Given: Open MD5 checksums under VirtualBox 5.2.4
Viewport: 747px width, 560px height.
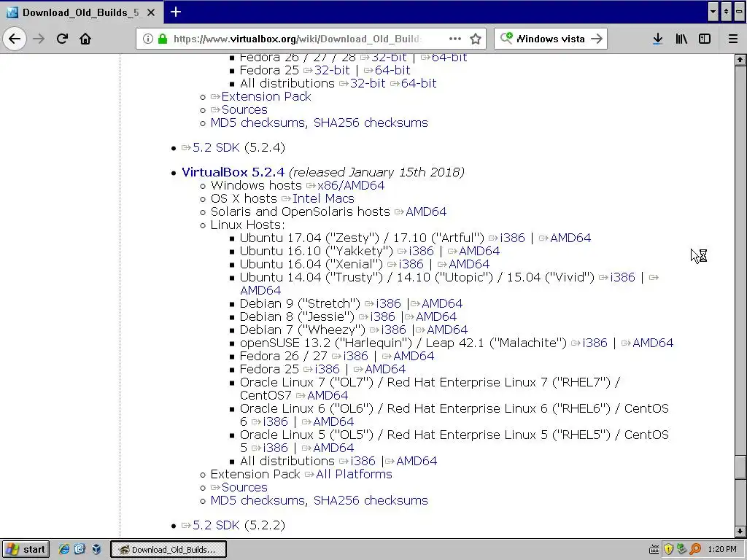Looking at the screenshot, I should pos(258,500).
